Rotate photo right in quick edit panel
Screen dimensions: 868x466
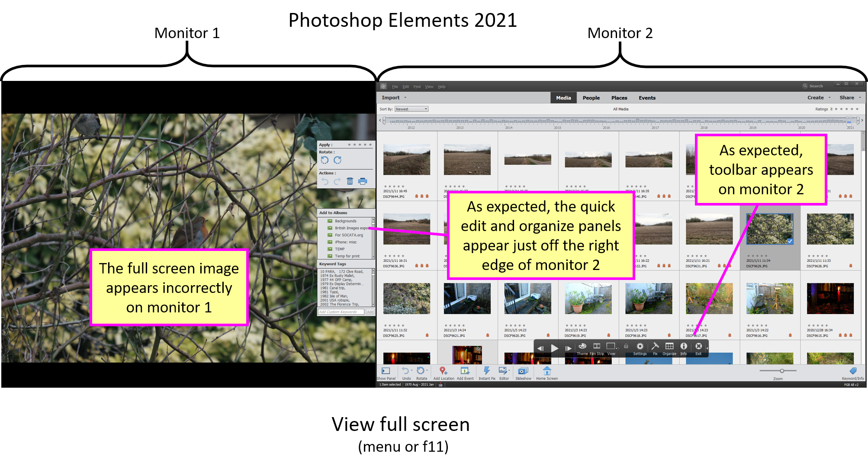(338, 161)
